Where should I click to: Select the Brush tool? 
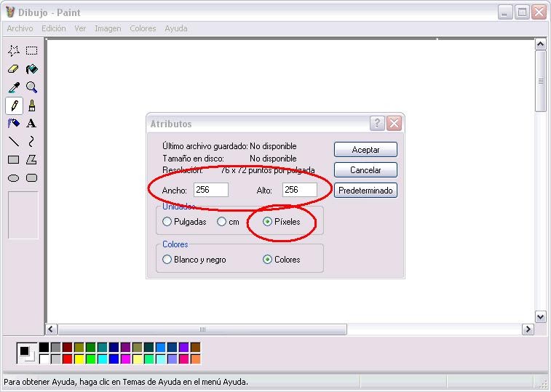point(31,105)
